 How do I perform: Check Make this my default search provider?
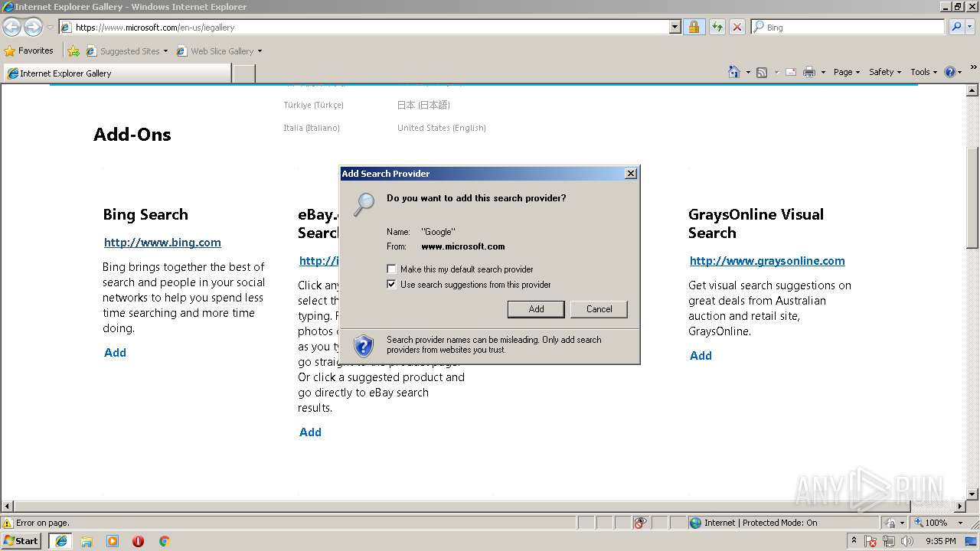coord(391,269)
